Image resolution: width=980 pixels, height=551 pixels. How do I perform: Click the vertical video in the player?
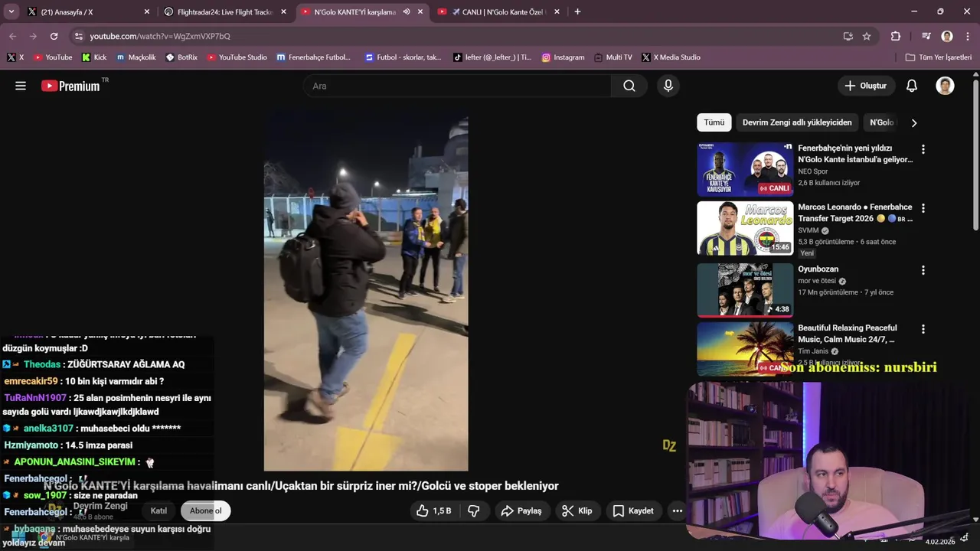pos(366,294)
